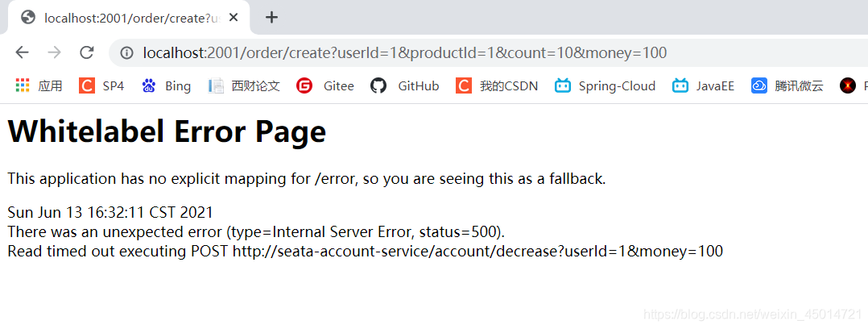Viewport: 868px width, 329px height.
Task: Open the Bing bookmark
Action: [166, 86]
